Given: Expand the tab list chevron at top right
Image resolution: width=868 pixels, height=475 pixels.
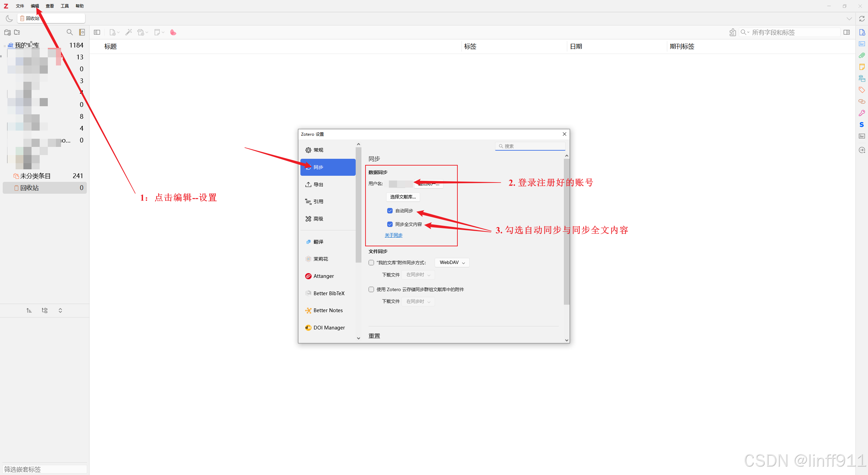Looking at the screenshot, I should pyautogui.click(x=849, y=19).
